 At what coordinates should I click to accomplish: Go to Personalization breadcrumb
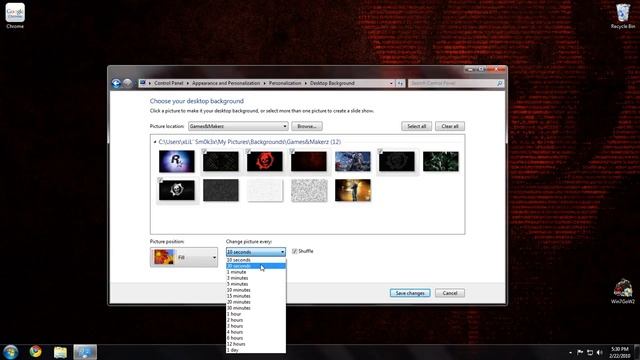point(285,83)
